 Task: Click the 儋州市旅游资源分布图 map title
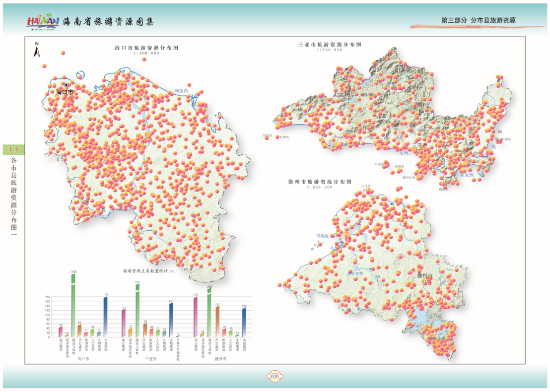[x=320, y=182]
